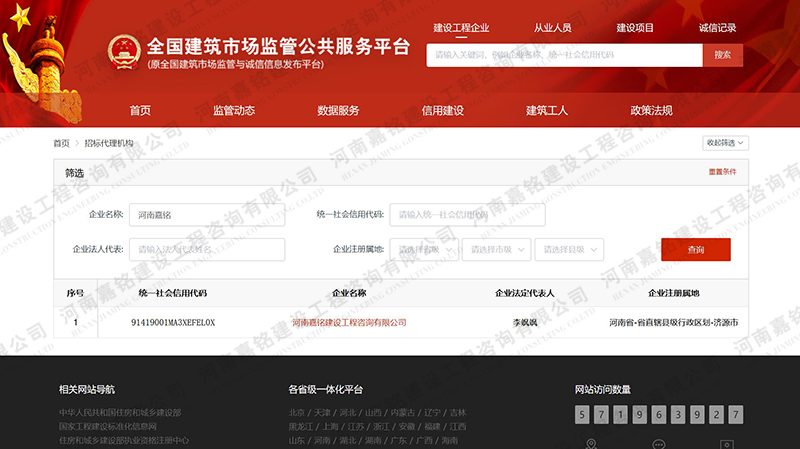Open the 江西 provincial platform link
The height and width of the screenshot is (449, 800).
[x=458, y=426]
